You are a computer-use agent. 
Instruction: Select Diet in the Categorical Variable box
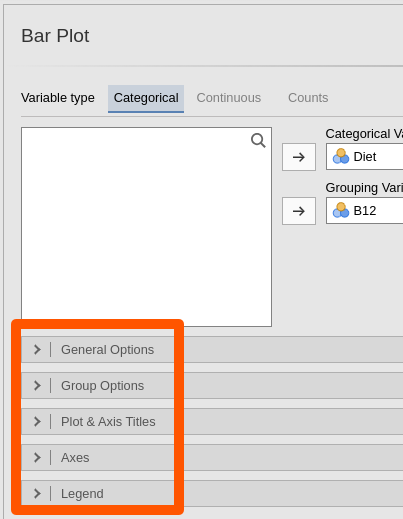[x=365, y=157]
